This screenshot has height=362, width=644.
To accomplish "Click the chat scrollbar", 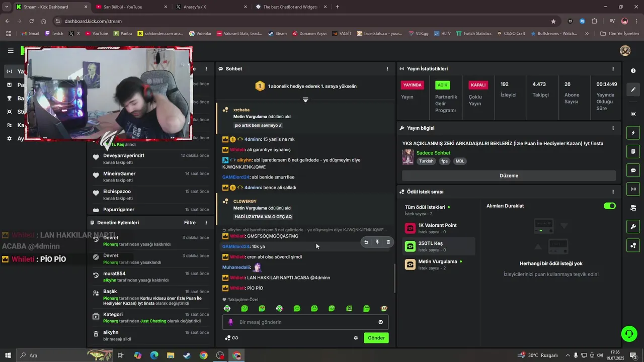I will (394, 278).
